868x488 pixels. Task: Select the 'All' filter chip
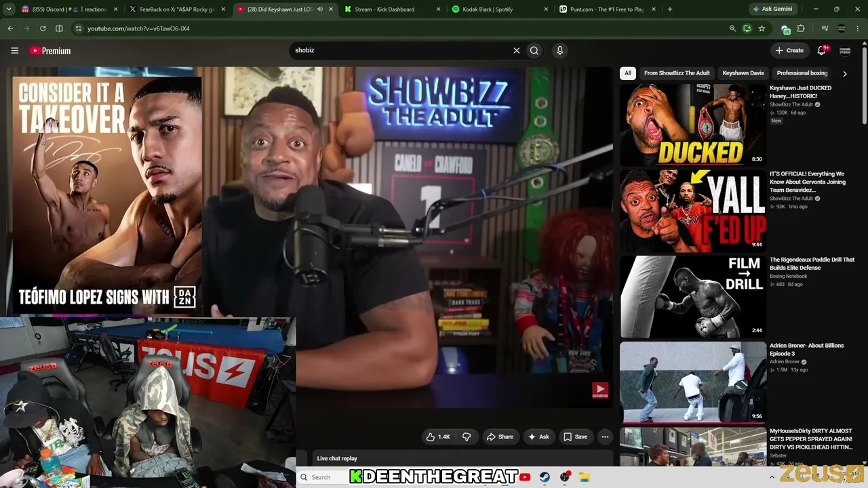[628, 73]
